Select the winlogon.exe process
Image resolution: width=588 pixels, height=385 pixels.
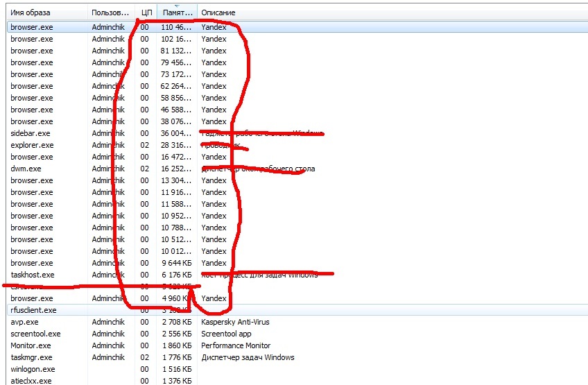click(x=297, y=369)
